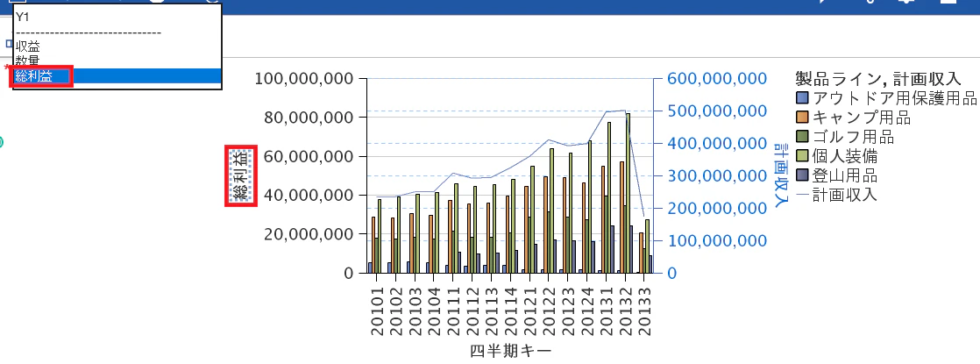Click the 20,000,000 left axis value
Screen dimensions: 980x364
pyautogui.click(x=309, y=234)
